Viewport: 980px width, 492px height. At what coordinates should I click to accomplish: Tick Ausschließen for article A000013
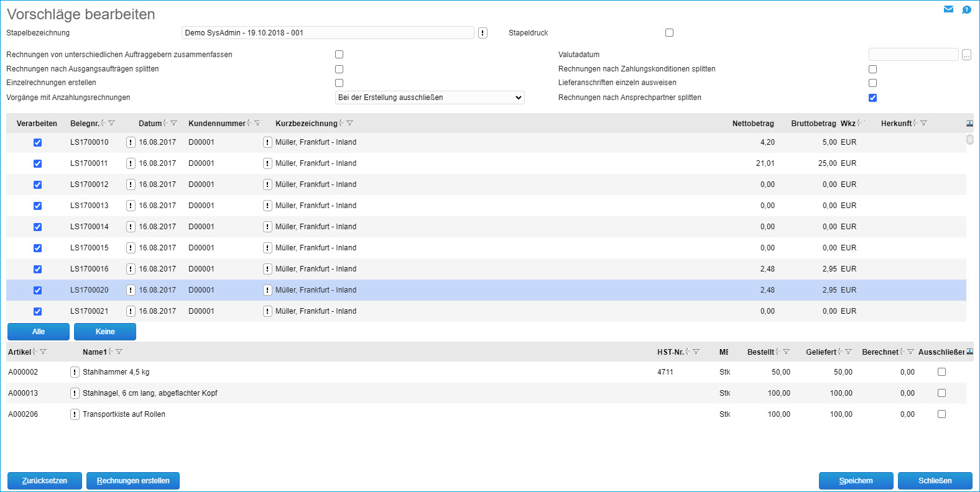coord(941,393)
